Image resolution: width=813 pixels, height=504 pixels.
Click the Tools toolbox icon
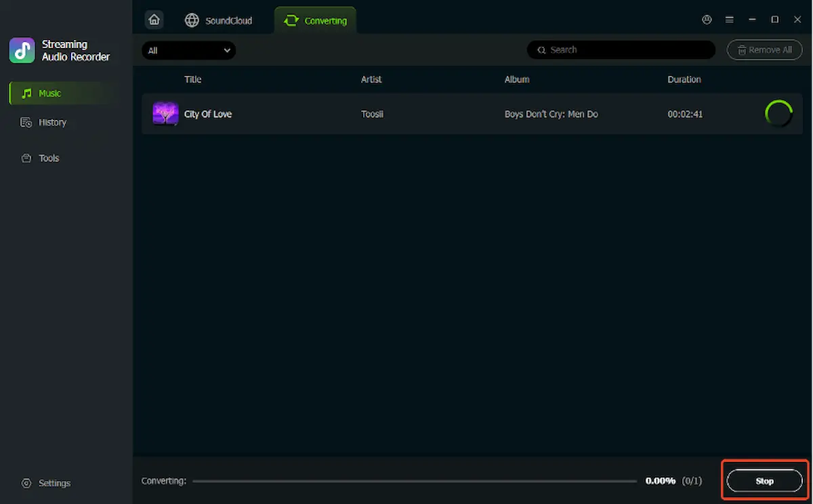click(26, 158)
